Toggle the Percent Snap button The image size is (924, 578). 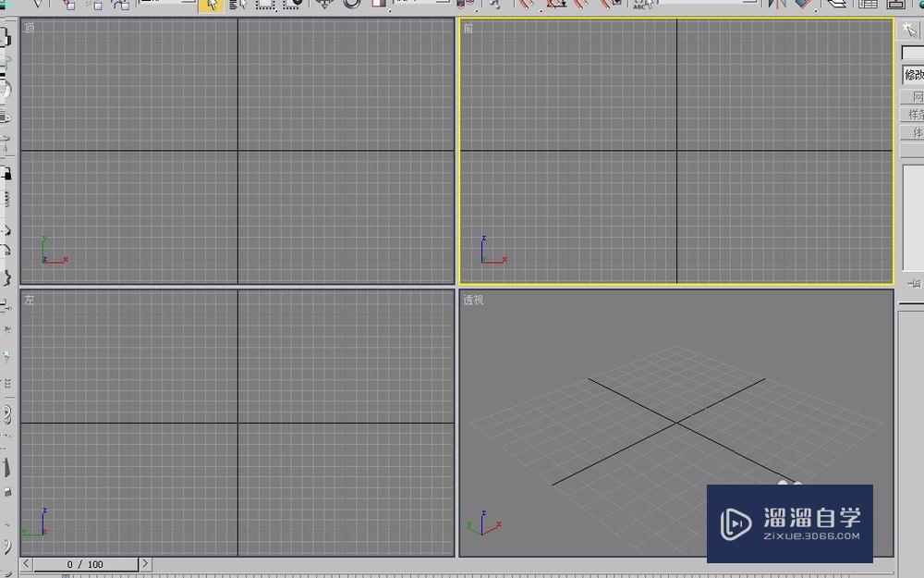582,5
